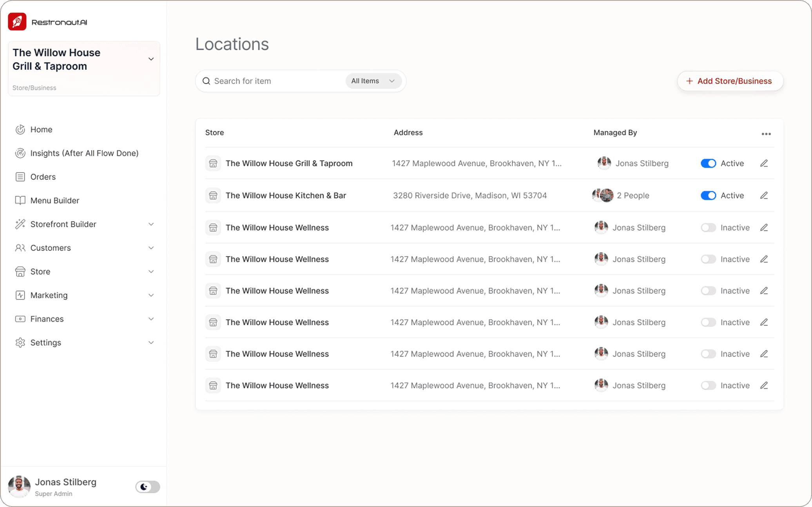Click the RestronautAI logo icon
Viewport: 812px width, 507px height.
click(x=17, y=22)
